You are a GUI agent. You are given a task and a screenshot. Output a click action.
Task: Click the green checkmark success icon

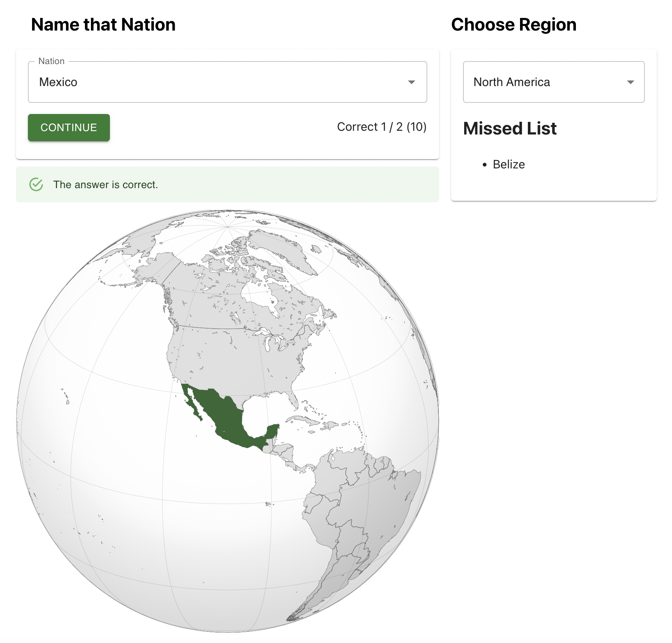pos(36,184)
